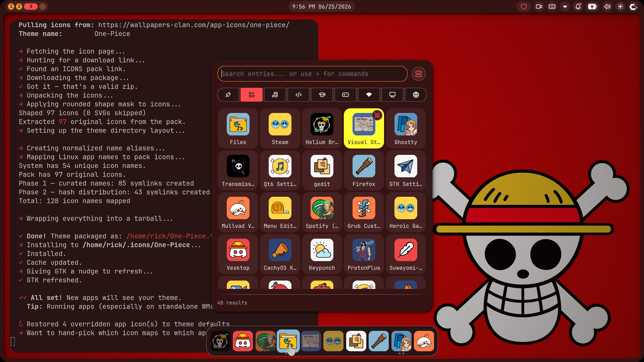Launch Steam from the launcher grid
This screenshot has height=362, width=644.
280,128
